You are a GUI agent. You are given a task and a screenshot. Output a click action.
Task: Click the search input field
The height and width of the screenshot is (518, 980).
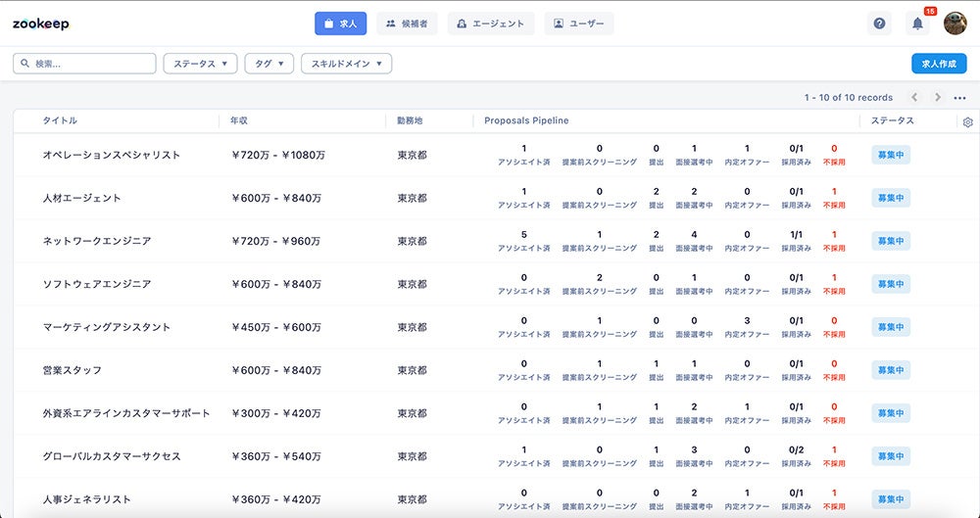coord(88,64)
